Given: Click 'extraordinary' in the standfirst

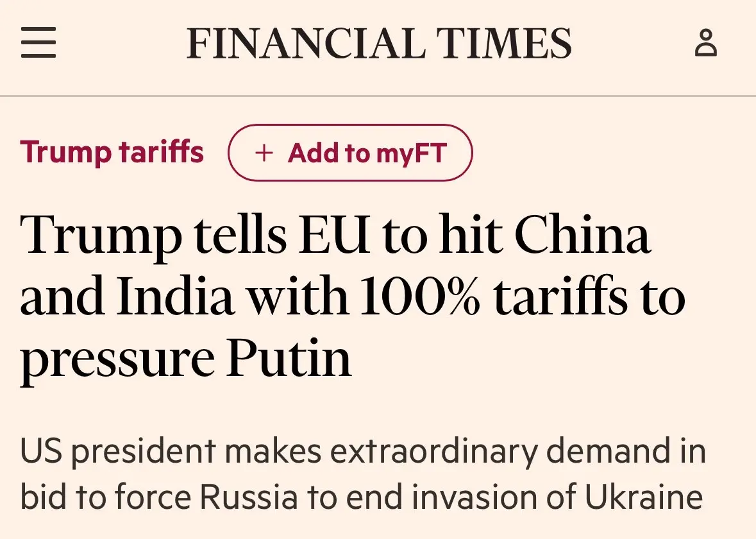Looking at the screenshot, I should [x=434, y=451].
